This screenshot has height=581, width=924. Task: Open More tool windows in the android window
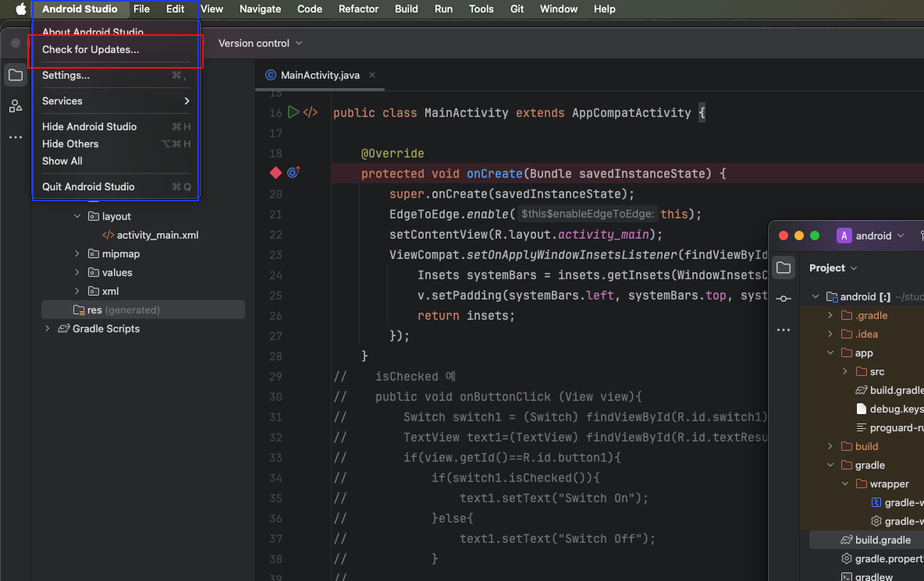784,330
